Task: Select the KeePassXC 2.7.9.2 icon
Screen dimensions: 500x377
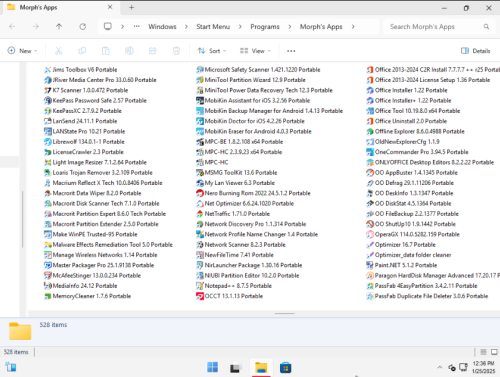Action: [48, 111]
